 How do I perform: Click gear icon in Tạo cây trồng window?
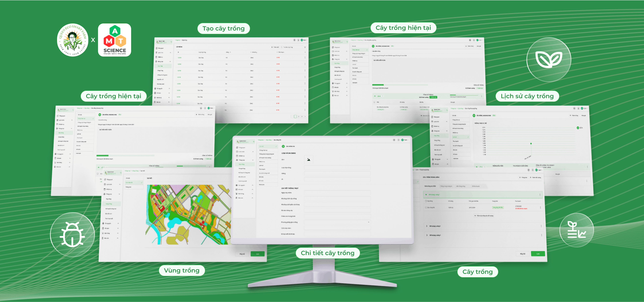pos(294,40)
